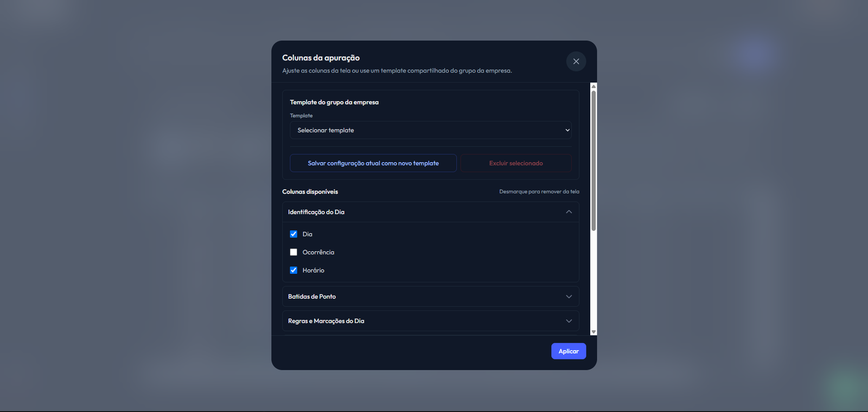Image resolution: width=868 pixels, height=412 pixels.
Task: Click the "Ajuste as colunas da tela" description
Action: click(397, 70)
